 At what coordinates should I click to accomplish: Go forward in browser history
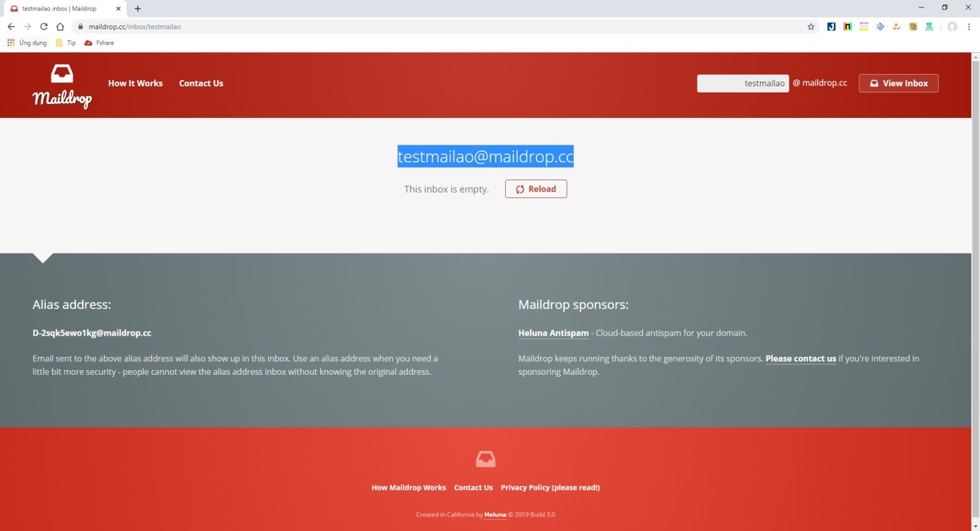pyautogui.click(x=27, y=27)
